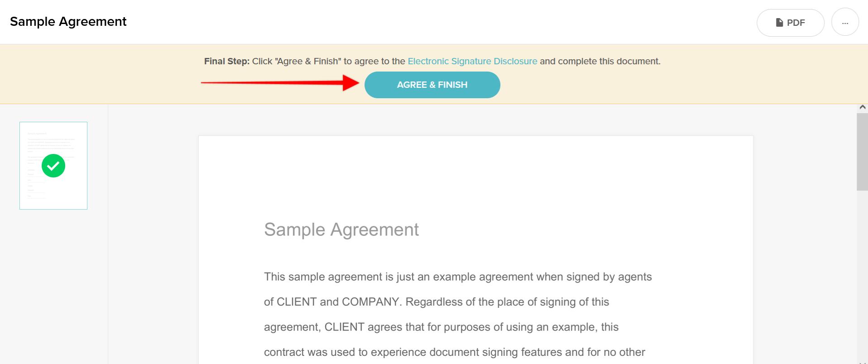Click the Sample Agreement heading inside the document
The image size is (868, 364).
(341, 230)
